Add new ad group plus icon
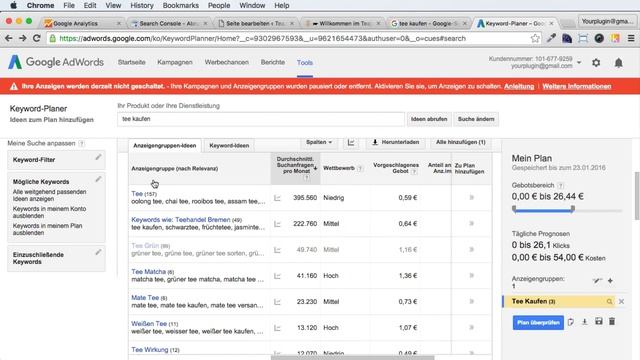Image resolution: width=640 pixels, height=360 pixels. click(x=610, y=280)
